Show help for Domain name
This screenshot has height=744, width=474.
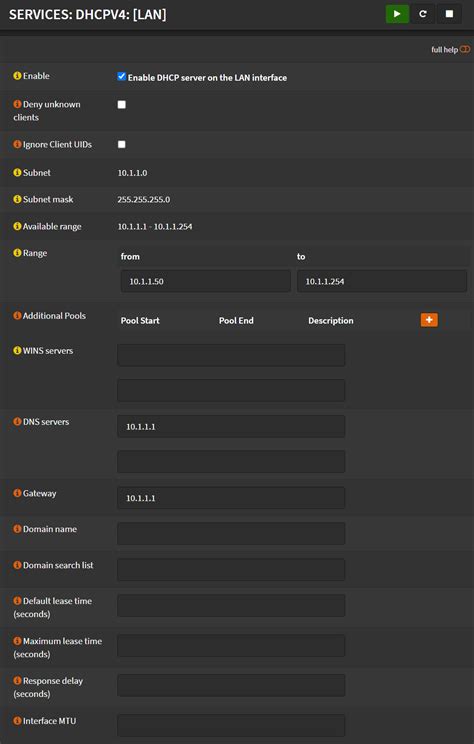tap(17, 529)
